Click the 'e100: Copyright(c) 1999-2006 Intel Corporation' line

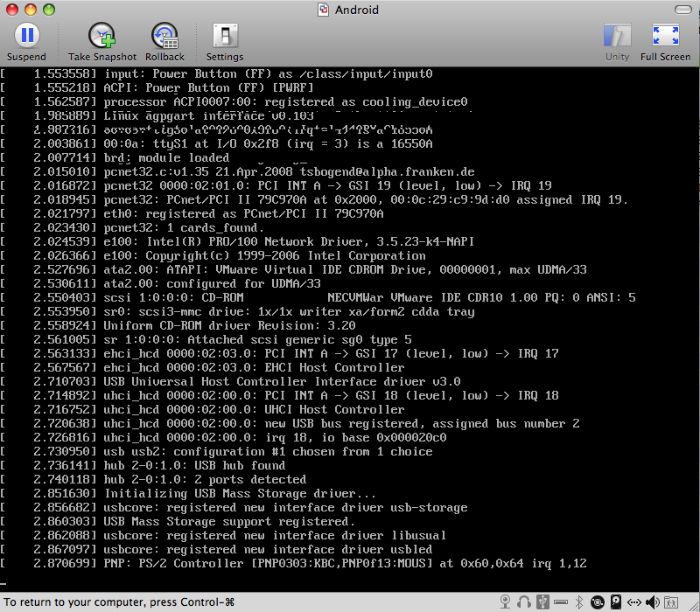tap(265, 255)
